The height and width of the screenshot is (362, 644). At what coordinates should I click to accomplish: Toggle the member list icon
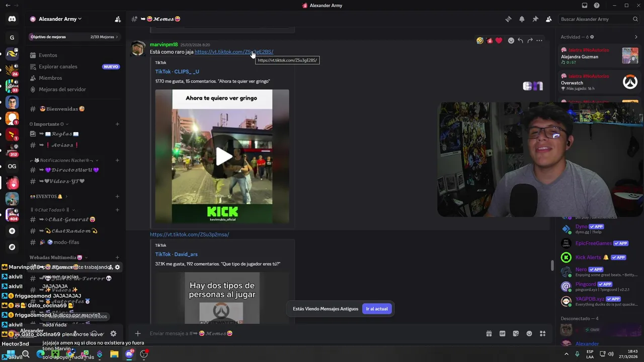(x=548, y=19)
